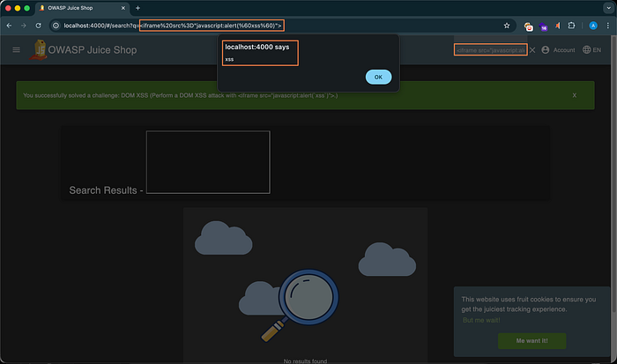Open the Juice Shop hamburger side menu
The width and height of the screenshot is (617, 364).
click(x=16, y=50)
